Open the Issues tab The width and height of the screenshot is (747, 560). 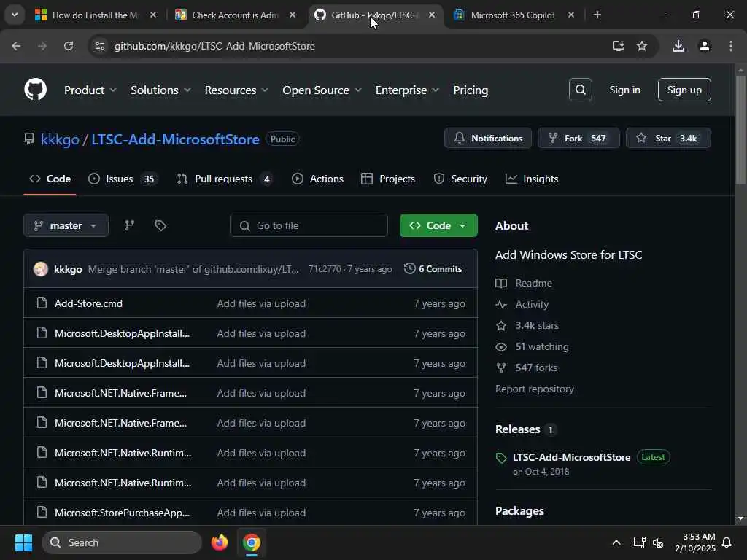tap(123, 179)
